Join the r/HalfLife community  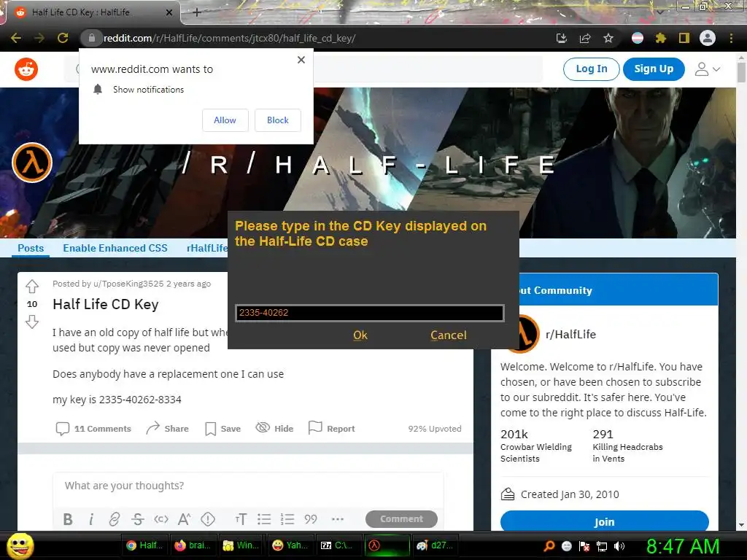click(x=604, y=521)
